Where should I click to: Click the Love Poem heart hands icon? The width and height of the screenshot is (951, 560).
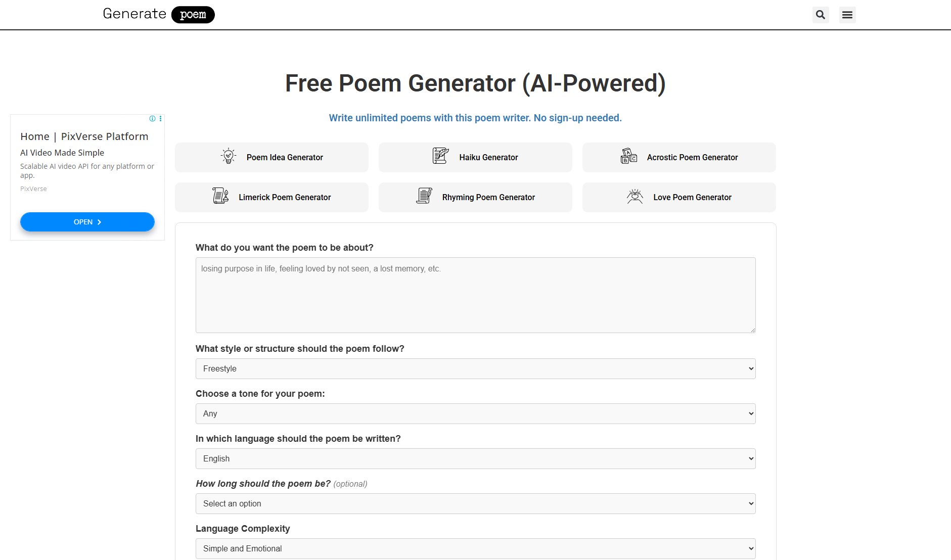coord(635,196)
